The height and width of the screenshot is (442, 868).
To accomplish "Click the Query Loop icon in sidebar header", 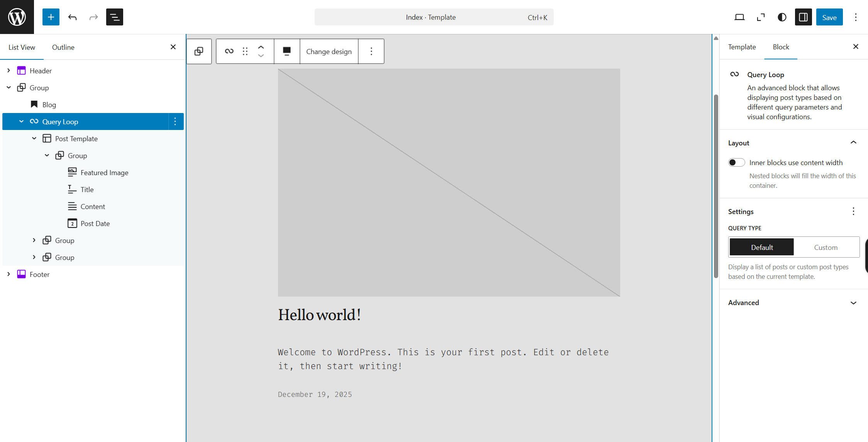I will [x=734, y=74].
